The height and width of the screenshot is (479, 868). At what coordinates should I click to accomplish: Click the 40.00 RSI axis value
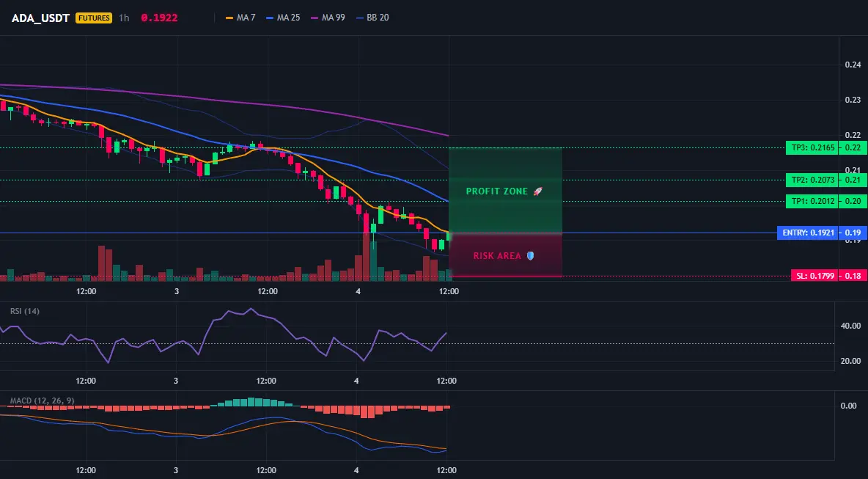tap(850, 326)
